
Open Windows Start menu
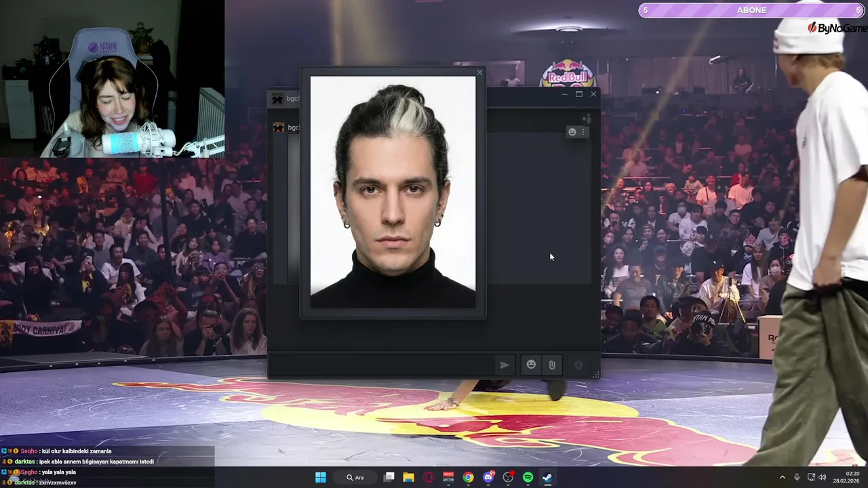click(321, 477)
